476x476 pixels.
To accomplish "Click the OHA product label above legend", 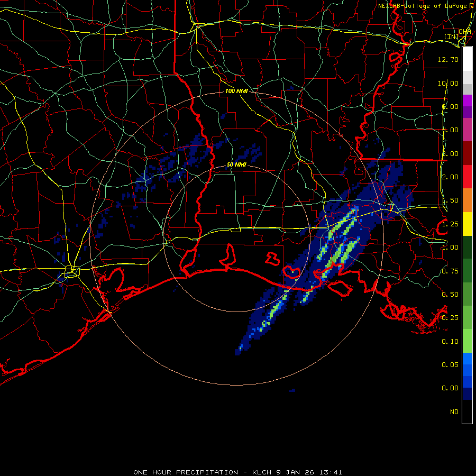I will pos(465,31).
